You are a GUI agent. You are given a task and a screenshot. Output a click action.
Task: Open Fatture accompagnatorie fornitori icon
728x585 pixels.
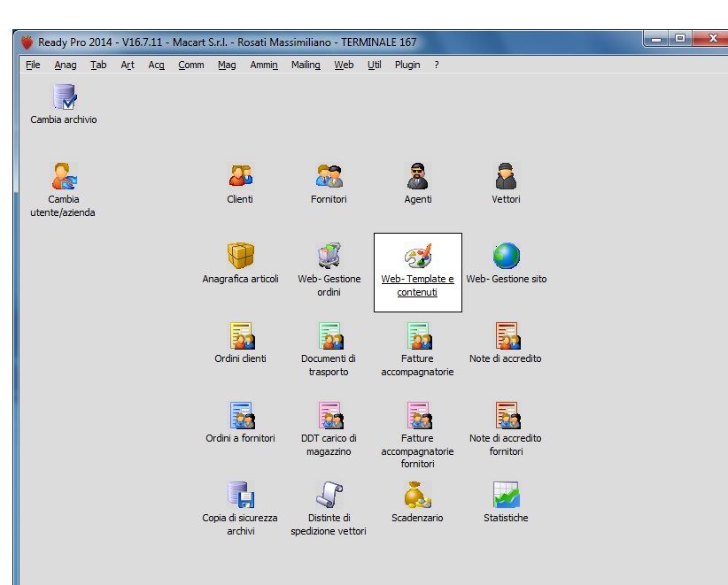pyautogui.click(x=419, y=415)
